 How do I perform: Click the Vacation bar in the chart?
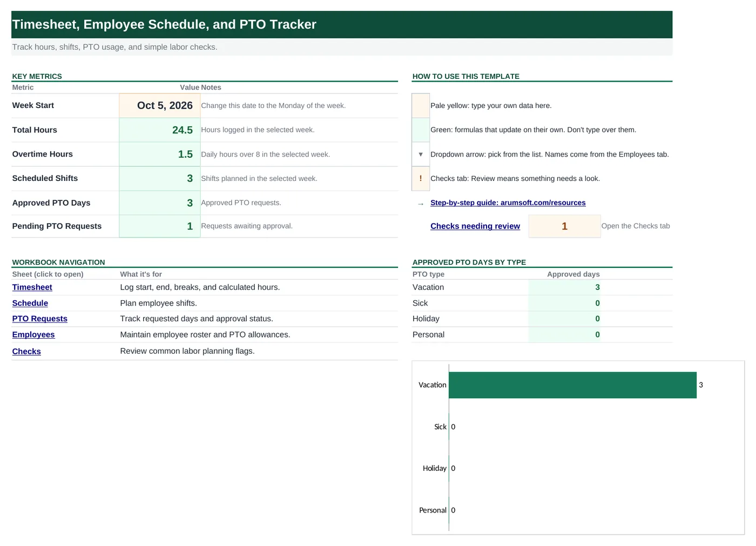tap(572, 385)
